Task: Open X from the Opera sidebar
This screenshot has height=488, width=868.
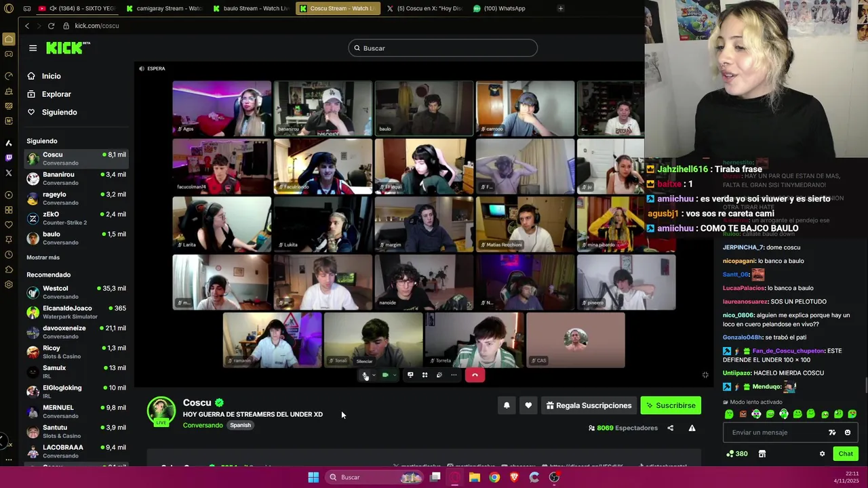Action: (9, 173)
